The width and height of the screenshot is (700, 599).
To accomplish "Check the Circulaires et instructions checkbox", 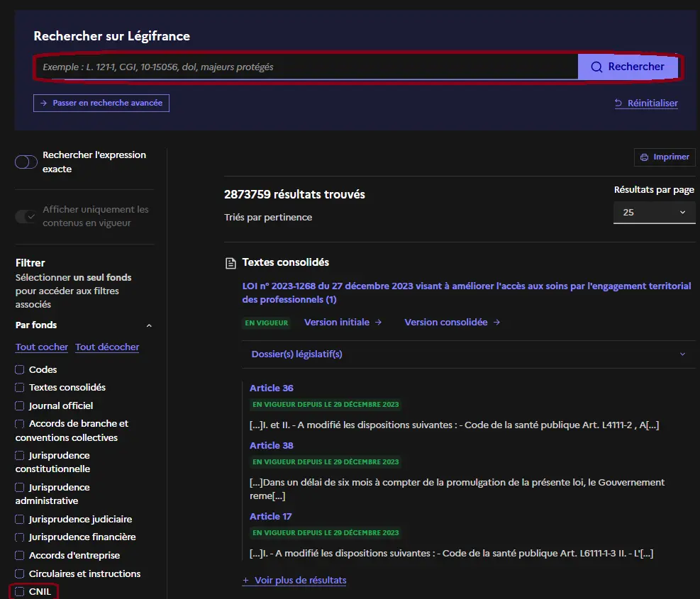I will (x=20, y=573).
